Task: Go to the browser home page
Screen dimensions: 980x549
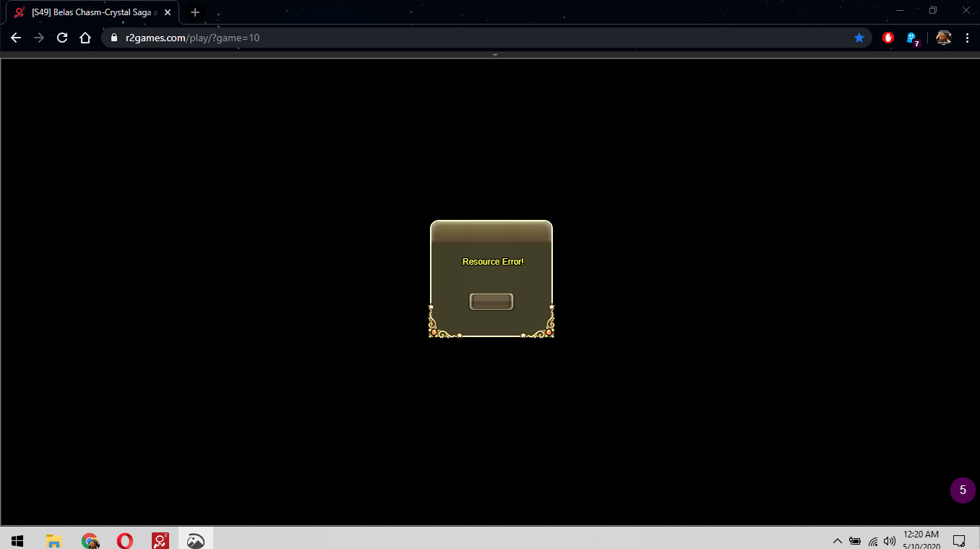Action: click(x=85, y=38)
